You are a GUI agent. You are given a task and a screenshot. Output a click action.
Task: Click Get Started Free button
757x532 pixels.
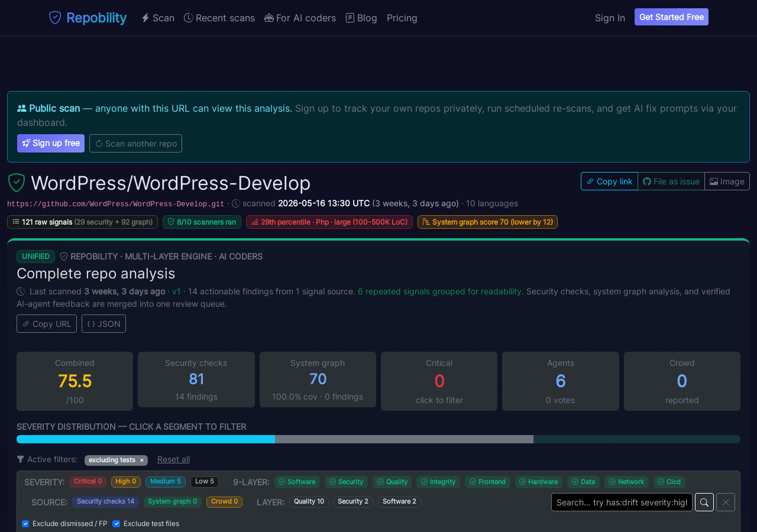pyautogui.click(x=671, y=17)
